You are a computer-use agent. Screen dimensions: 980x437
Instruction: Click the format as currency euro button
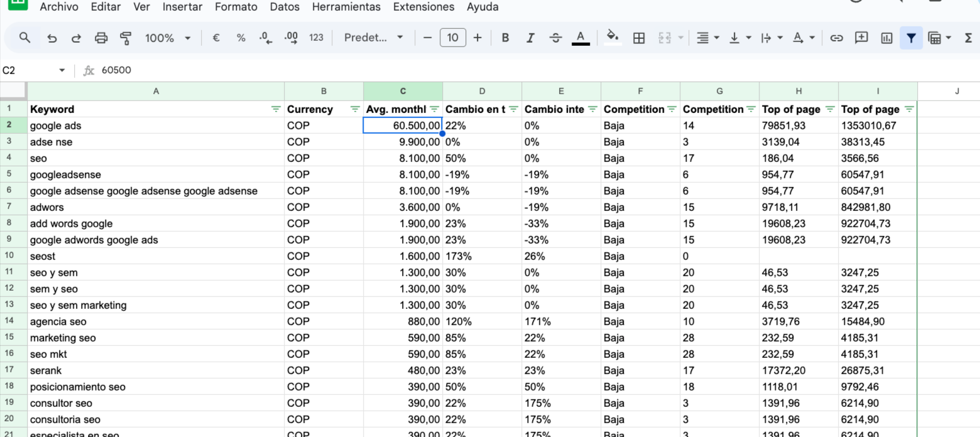pyautogui.click(x=216, y=38)
